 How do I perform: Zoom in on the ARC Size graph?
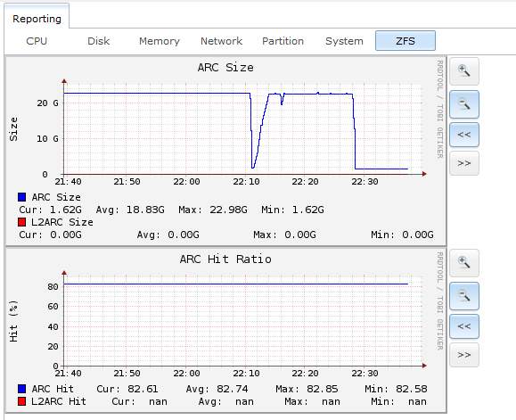pyautogui.click(x=464, y=71)
